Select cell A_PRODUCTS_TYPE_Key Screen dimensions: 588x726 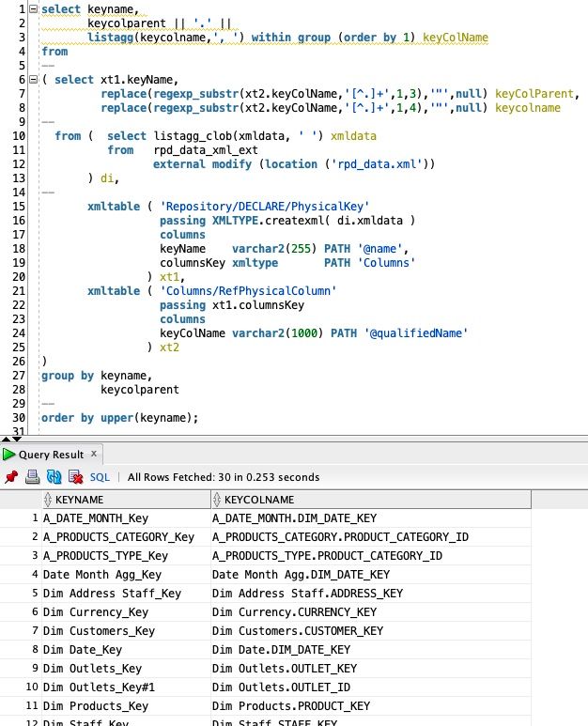[127, 556]
